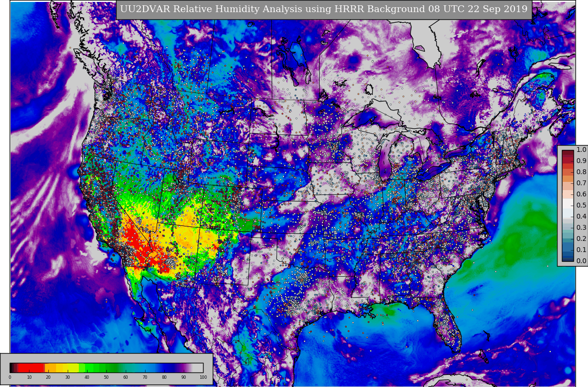Click the '08 UTC 22 Sep 2019' timestamp in title

[x=478, y=9]
